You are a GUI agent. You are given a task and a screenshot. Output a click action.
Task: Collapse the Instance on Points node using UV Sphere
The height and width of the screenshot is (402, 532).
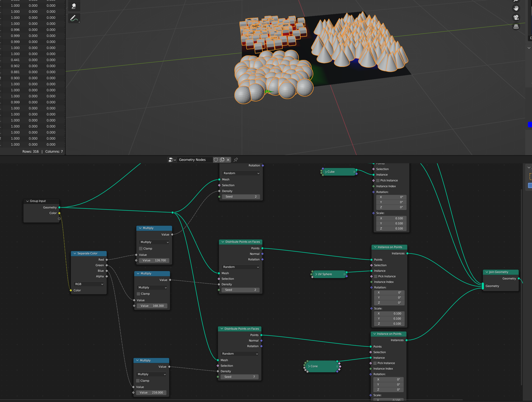(375, 247)
